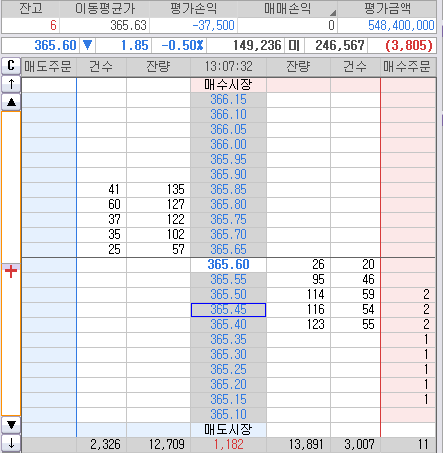Click the 잔고 balance value 6
The height and width of the screenshot is (453, 443).
(x=53, y=26)
